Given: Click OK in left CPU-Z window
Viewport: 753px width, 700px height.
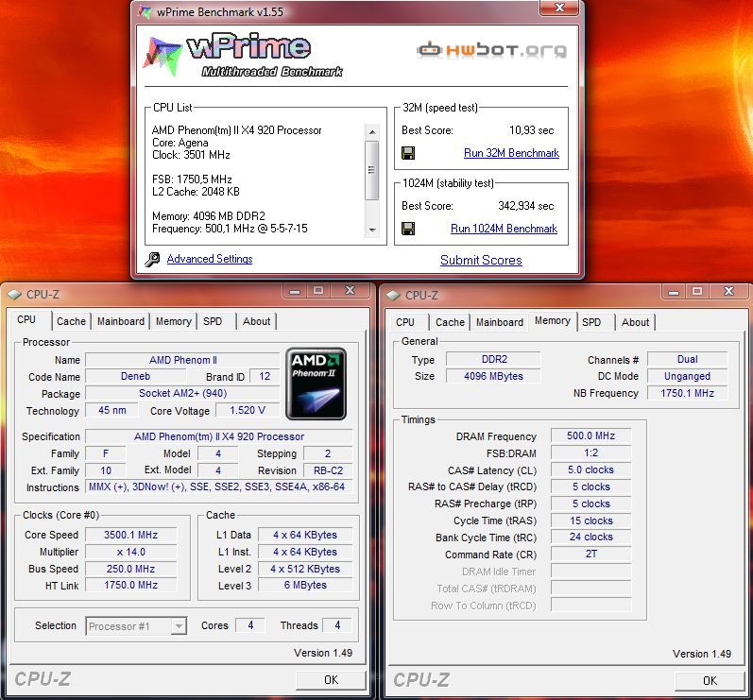Looking at the screenshot, I should [x=331, y=680].
